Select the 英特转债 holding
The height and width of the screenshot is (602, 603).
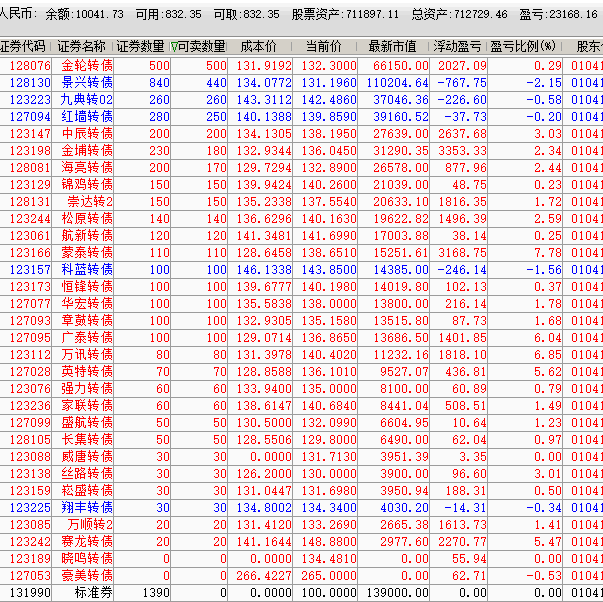click(87, 372)
